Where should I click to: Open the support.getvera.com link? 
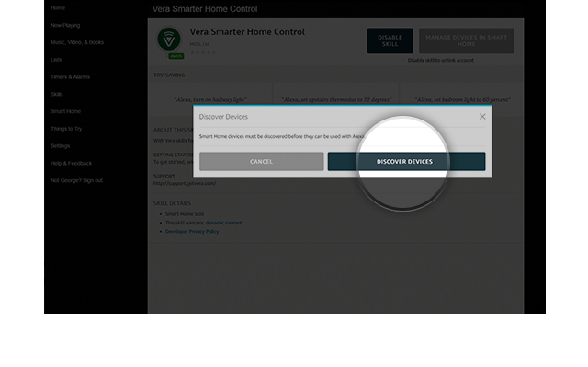[185, 184]
